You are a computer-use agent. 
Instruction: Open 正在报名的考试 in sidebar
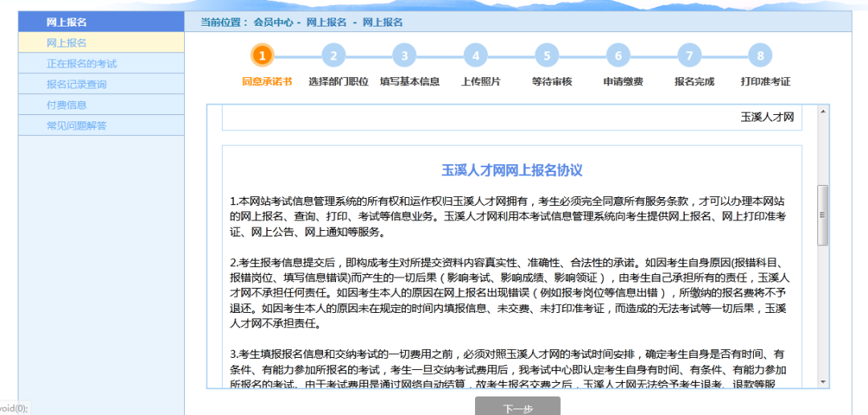tap(100, 64)
